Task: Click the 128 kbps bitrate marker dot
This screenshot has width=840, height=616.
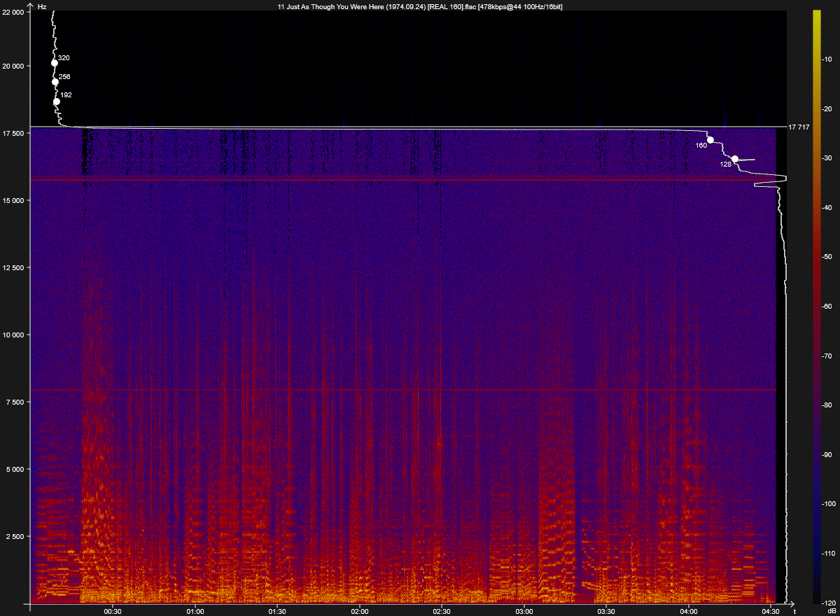Action: (x=735, y=159)
